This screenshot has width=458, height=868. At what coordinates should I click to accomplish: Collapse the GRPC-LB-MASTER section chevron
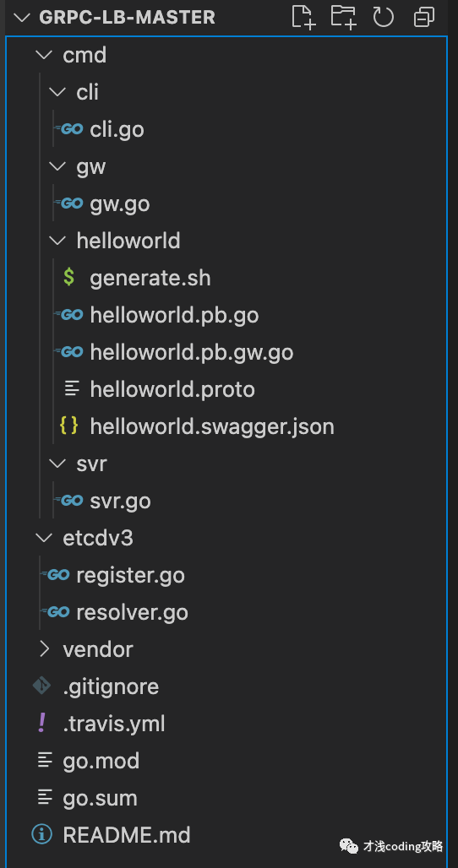tap(22, 17)
